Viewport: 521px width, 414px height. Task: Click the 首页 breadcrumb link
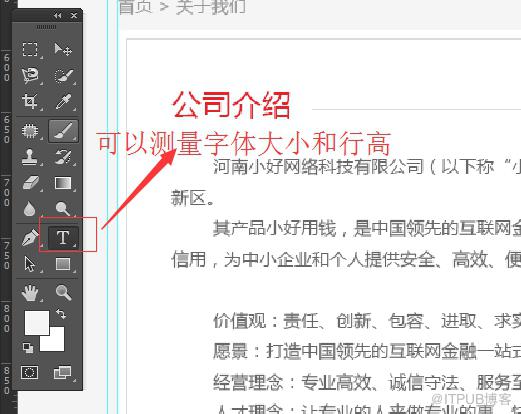point(135,7)
